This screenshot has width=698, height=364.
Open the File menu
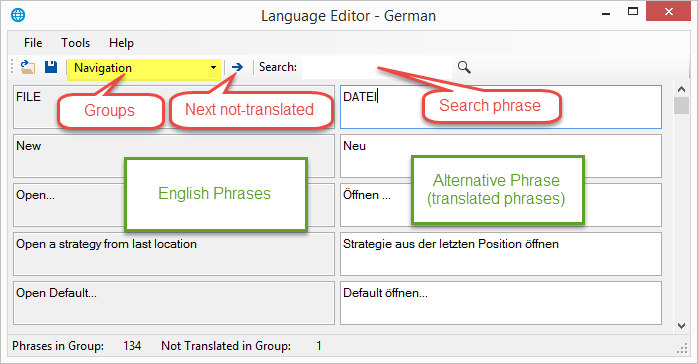[x=33, y=43]
